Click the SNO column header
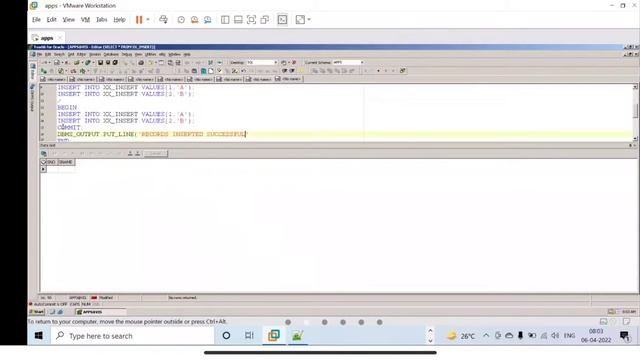Screen dimensions: 640x360 click(x=51, y=162)
